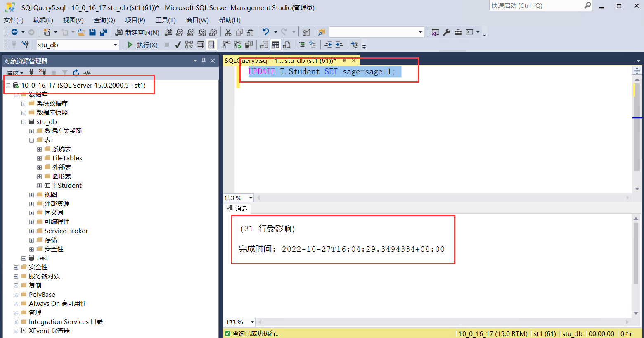The height and width of the screenshot is (338, 644).
Task: Open a new DAX query
Action: click(213, 32)
